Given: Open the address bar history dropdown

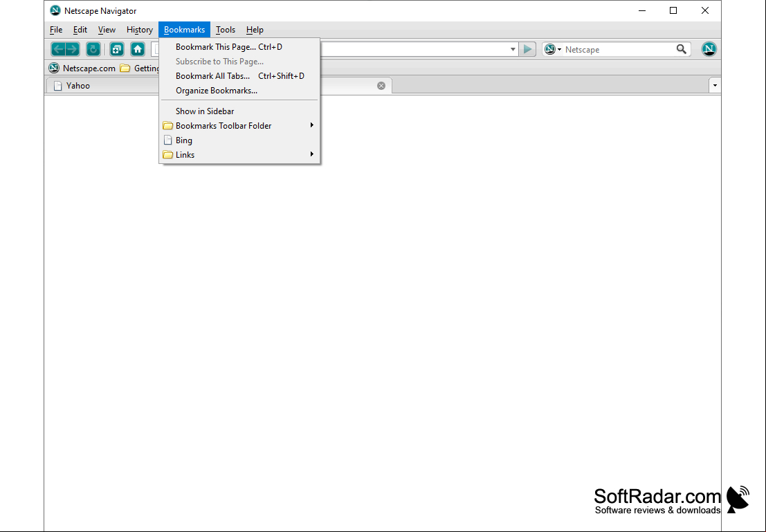Looking at the screenshot, I should click(x=513, y=49).
